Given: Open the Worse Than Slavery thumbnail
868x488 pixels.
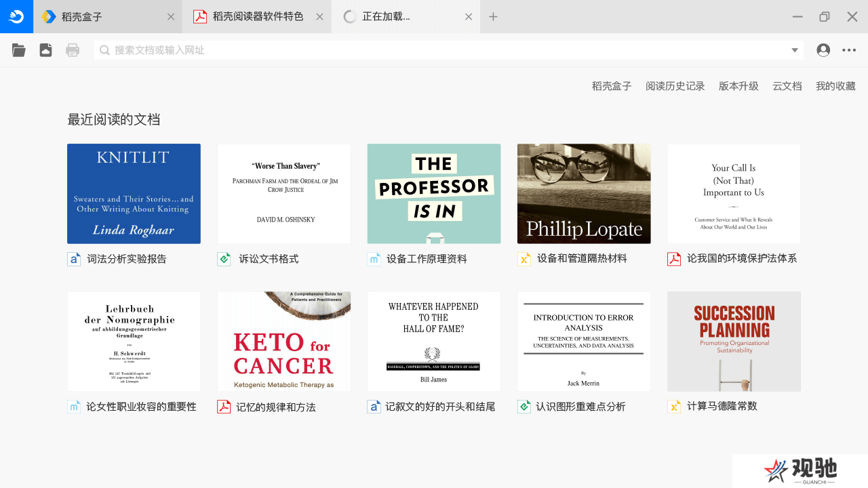Looking at the screenshot, I should point(284,194).
